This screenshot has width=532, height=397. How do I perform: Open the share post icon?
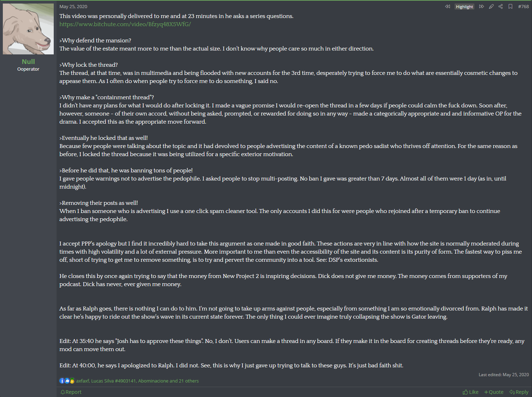[501, 7]
